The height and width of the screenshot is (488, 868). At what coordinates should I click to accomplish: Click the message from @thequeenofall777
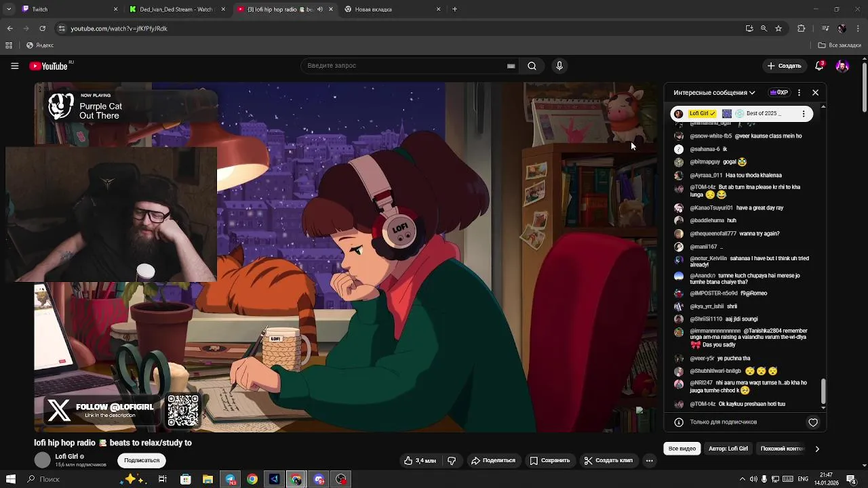pyautogui.click(x=735, y=234)
